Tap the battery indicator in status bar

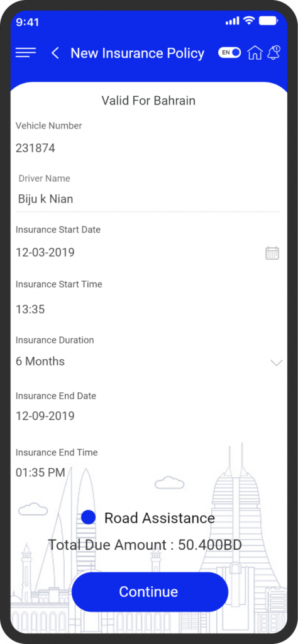(268, 21)
